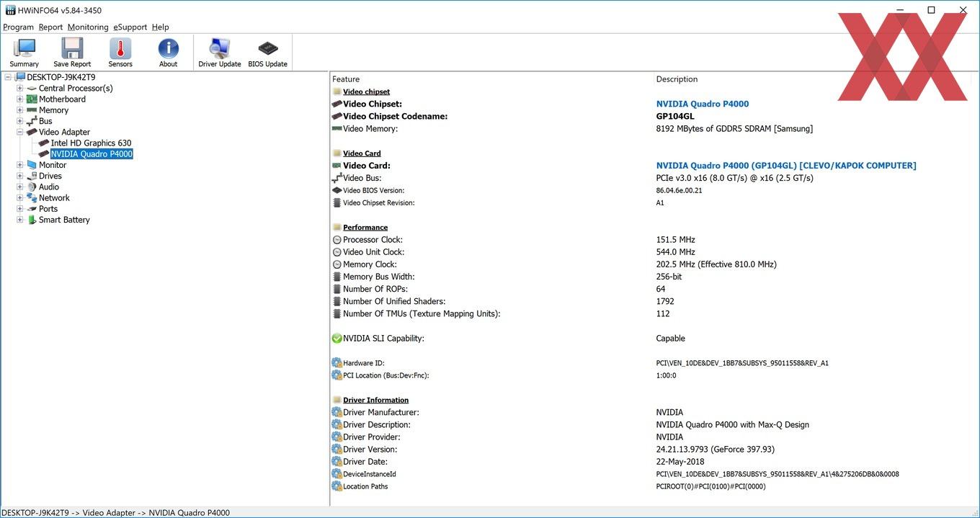
Task: Click the Hardware ID gear icon
Action: [x=337, y=363]
